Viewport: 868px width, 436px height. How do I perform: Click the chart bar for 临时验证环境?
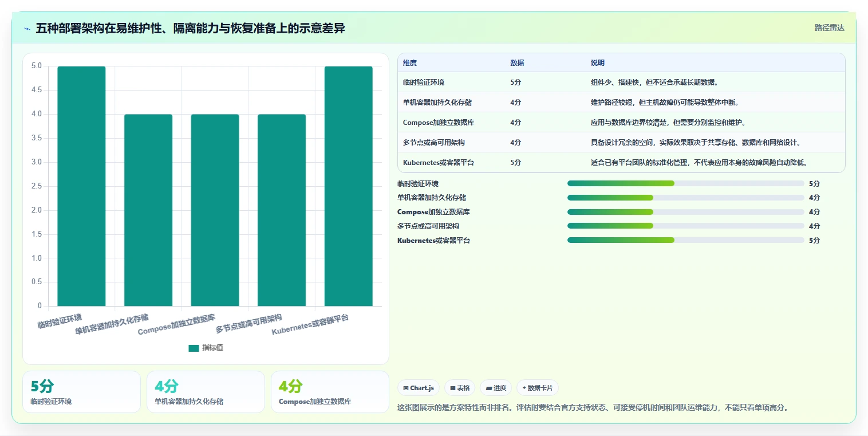point(81,186)
